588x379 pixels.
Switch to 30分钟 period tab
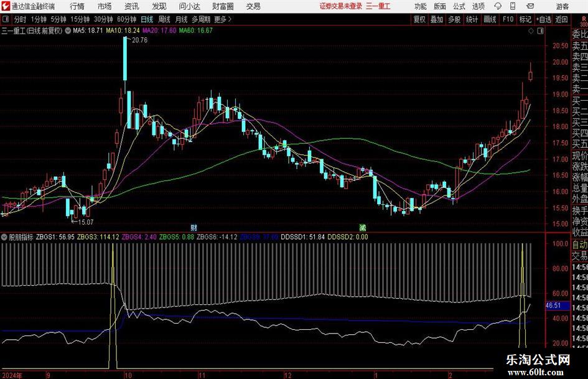pyautogui.click(x=103, y=19)
